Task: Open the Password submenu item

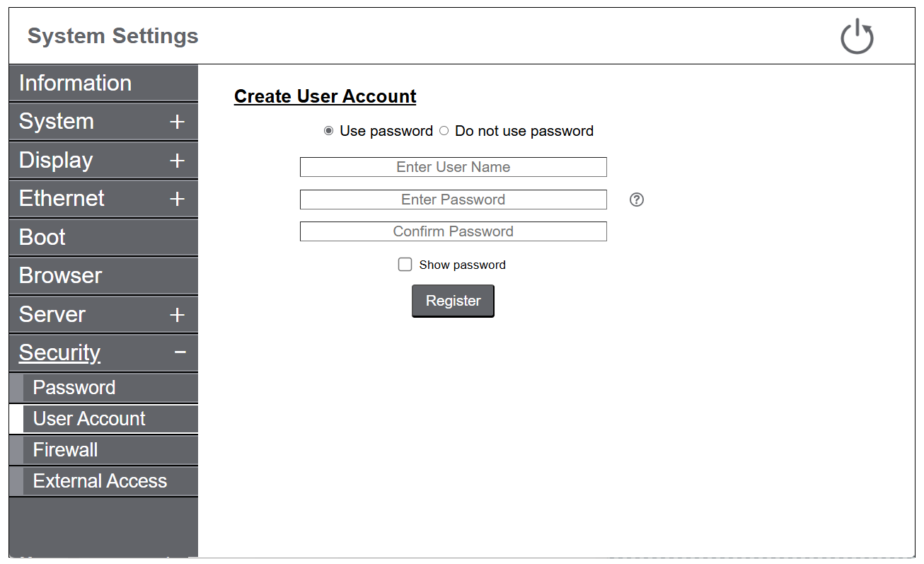Action: pos(74,388)
